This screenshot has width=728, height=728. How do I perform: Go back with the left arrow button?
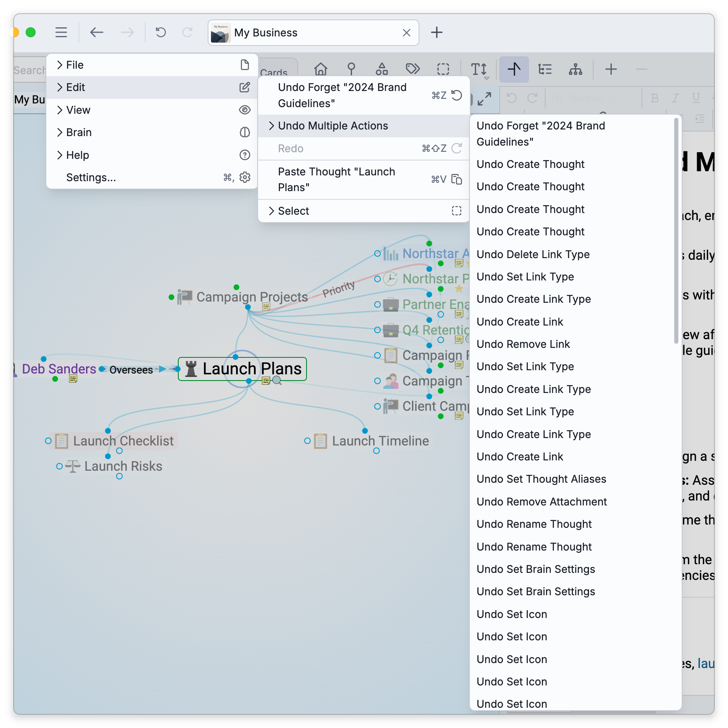(96, 32)
